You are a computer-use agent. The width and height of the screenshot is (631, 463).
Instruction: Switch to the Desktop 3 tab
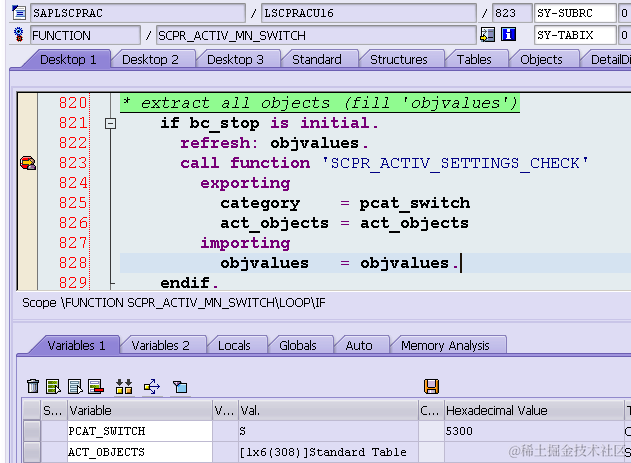click(235, 60)
